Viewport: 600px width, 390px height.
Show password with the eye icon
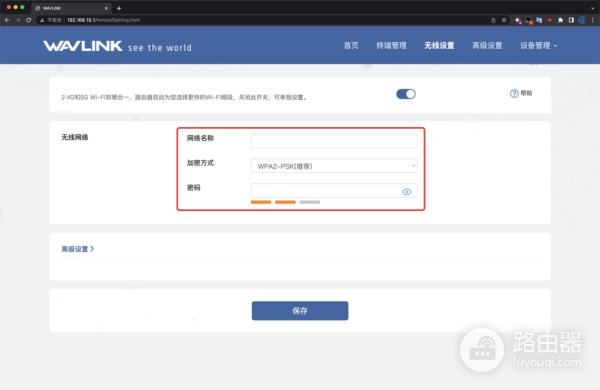(406, 191)
